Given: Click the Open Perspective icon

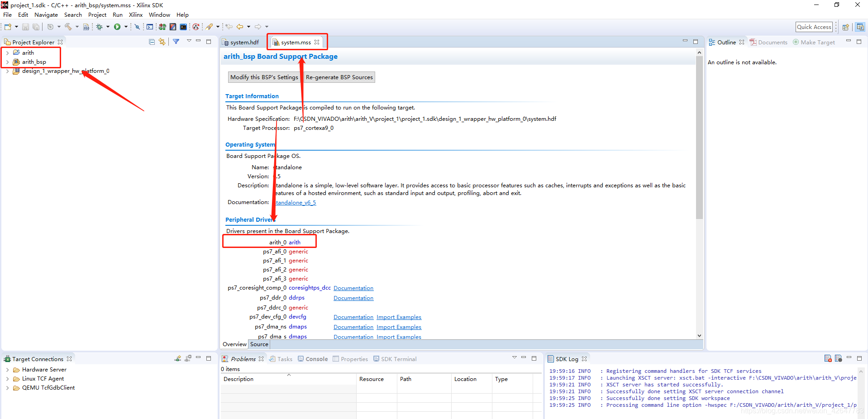Looking at the screenshot, I should (845, 27).
